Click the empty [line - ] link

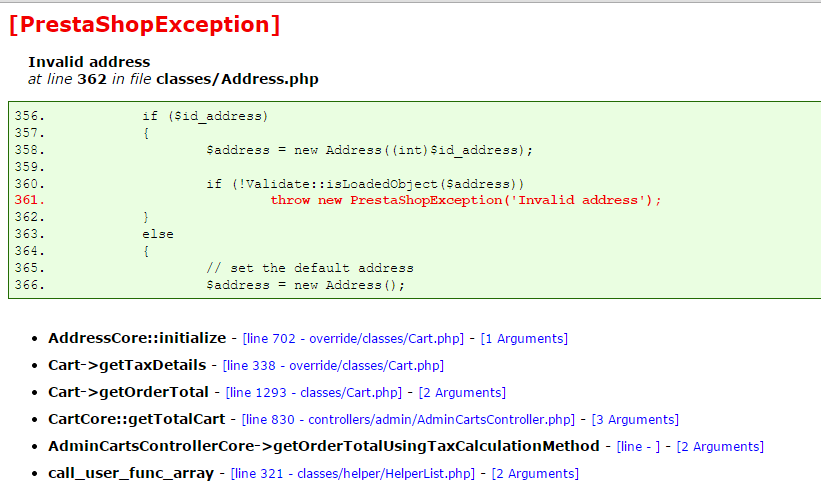(x=638, y=447)
